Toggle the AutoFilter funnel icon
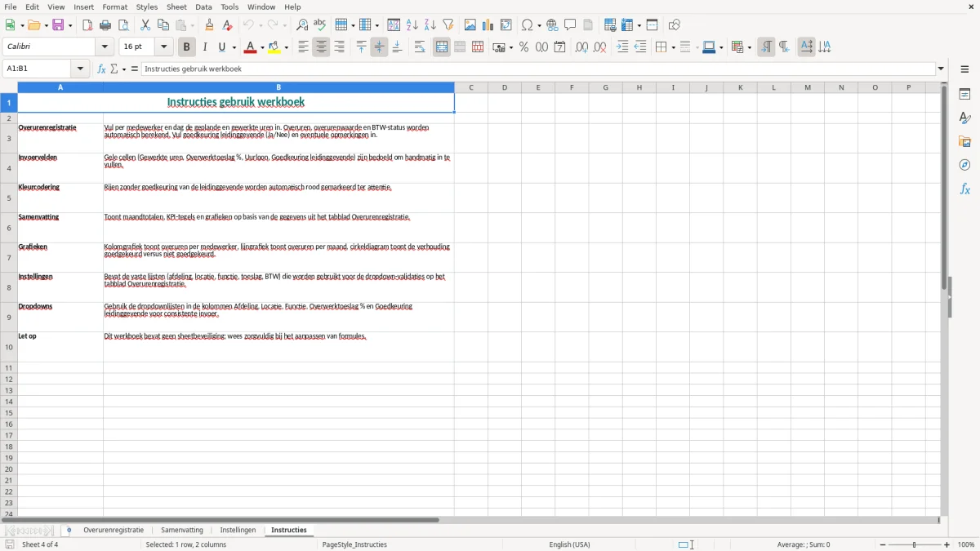 click(x=448, y=25)
